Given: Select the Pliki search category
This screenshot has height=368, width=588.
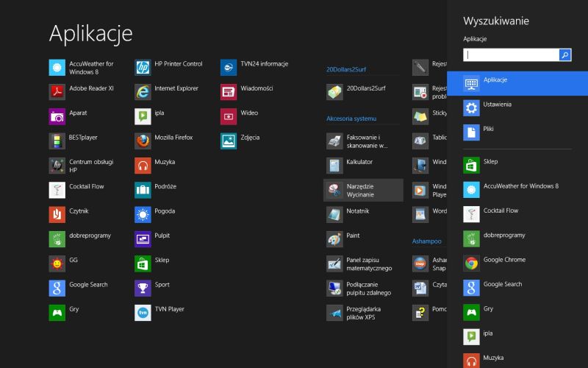Looking at the screenshot, I should click(x=517, y=132).
